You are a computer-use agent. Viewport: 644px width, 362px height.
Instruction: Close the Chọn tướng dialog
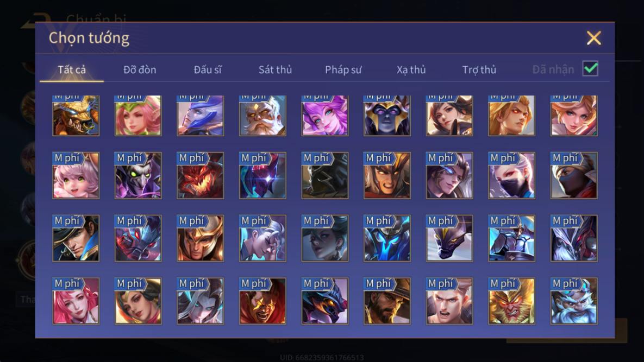click(x=594, y=38)
